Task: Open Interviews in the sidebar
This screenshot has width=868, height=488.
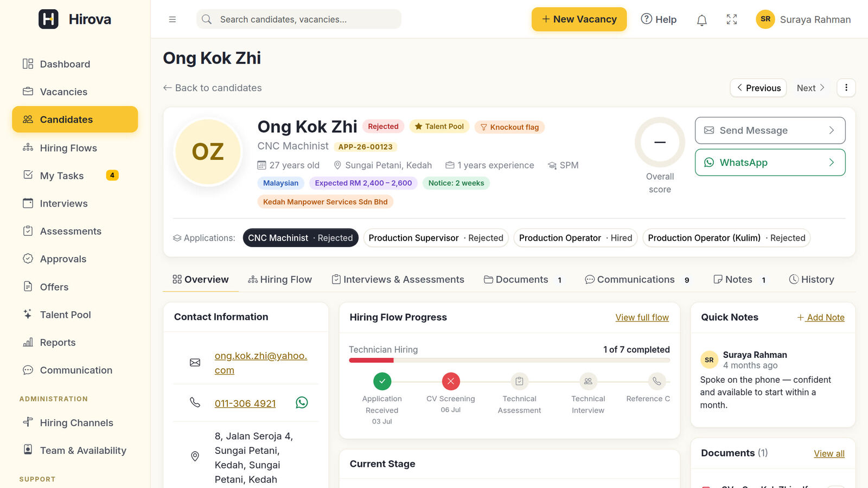Action: [x=75, y=203]
